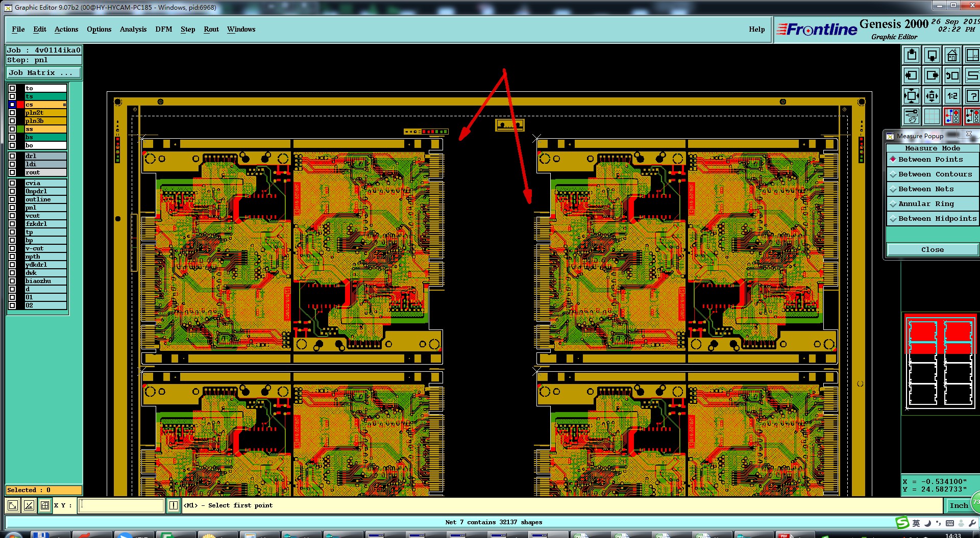The width and height of the screenshot is (980, 538).
Task: Select the 'biaozhu' layer name
Action: 45,281
